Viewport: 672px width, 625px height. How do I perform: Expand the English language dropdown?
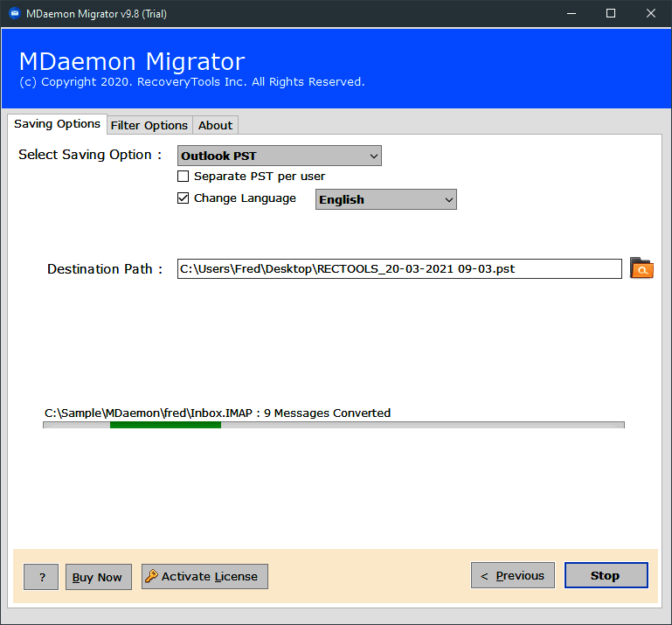tap(385, 199)
